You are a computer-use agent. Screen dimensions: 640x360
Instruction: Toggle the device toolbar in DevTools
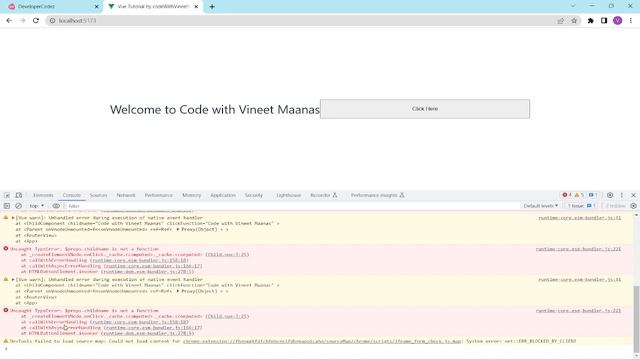19,196
